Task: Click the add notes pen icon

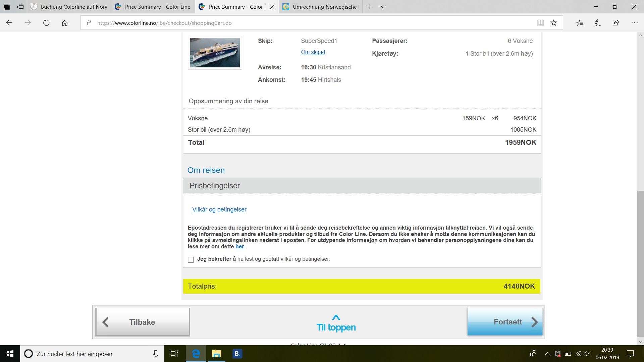Action: click(597, 23)
